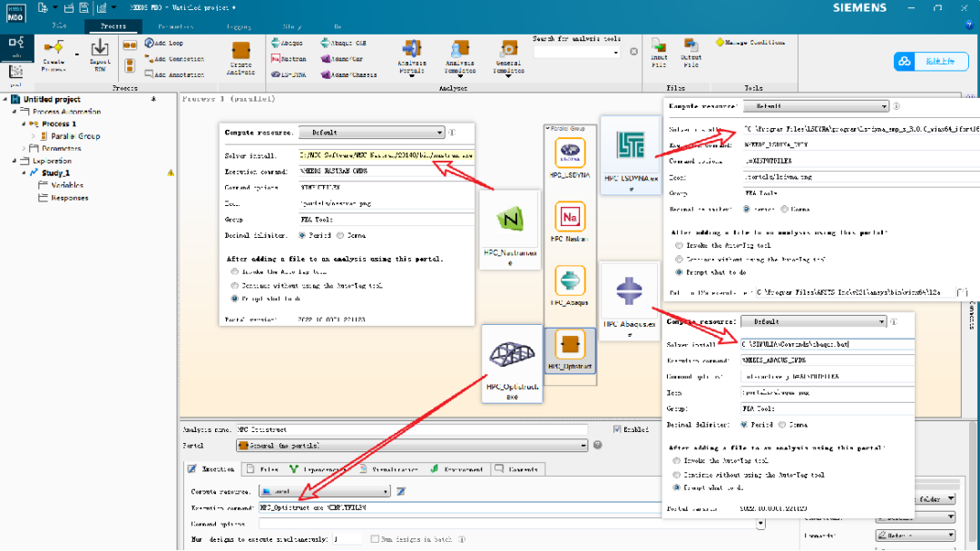This screenshot has width=980, height=551.
Task: Choose Invoke Auto-Tag tool in the Abaqus portal panel
Action: click(676, 460)
